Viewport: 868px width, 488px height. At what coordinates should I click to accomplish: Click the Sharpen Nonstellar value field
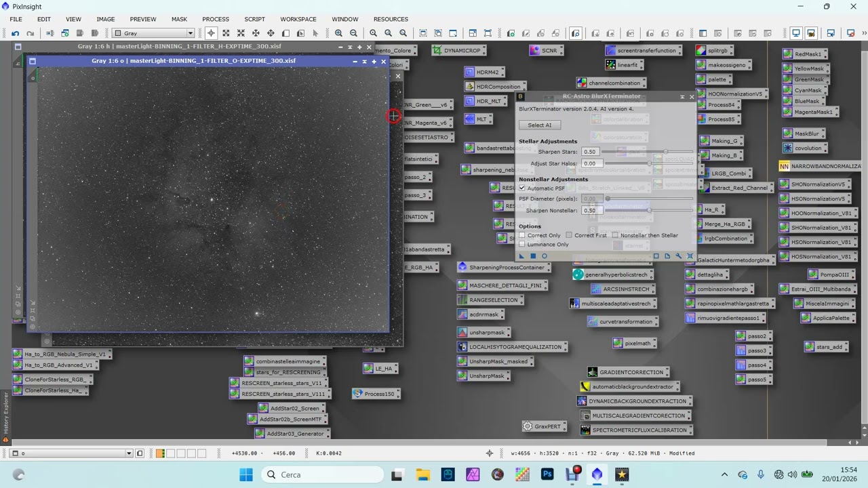(x=591, y=210)
